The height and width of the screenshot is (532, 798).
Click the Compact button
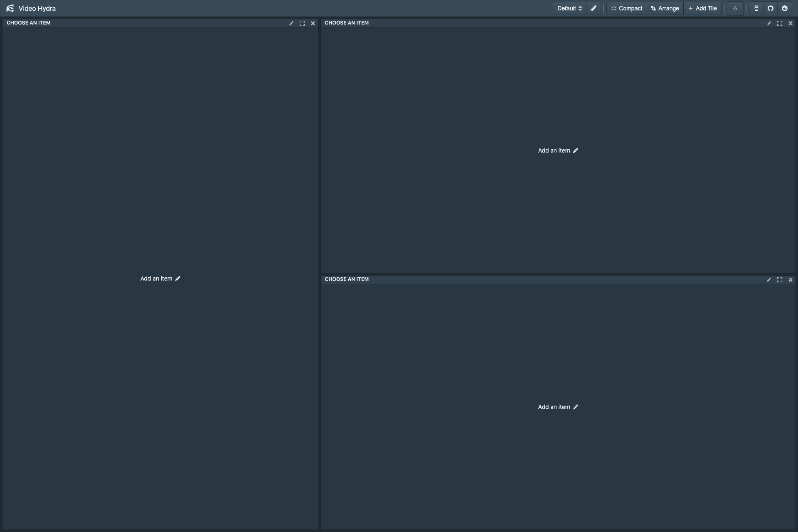[627, 8]
